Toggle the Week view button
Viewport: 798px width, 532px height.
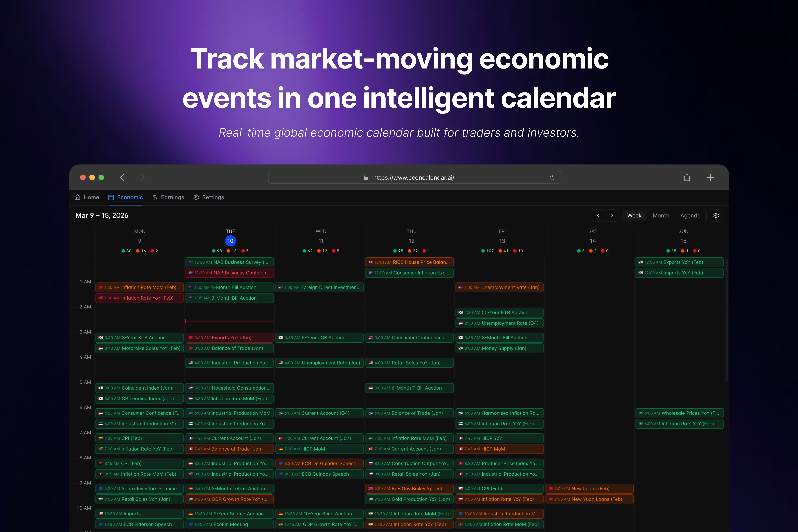pos(634,215)
